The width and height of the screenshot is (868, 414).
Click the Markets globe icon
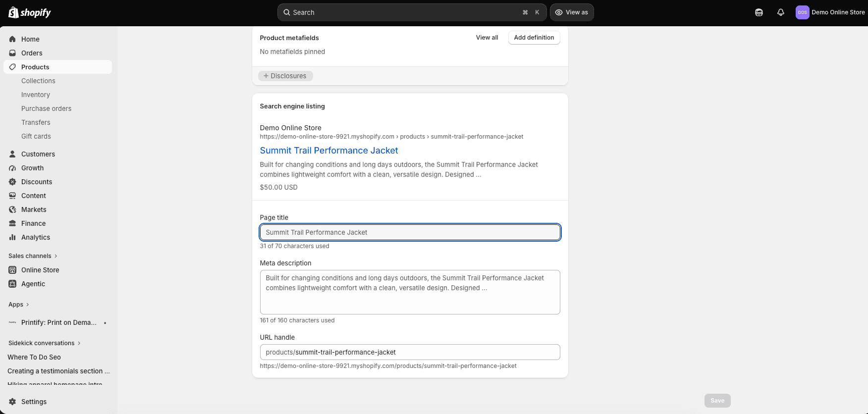(x=12, y=209)
